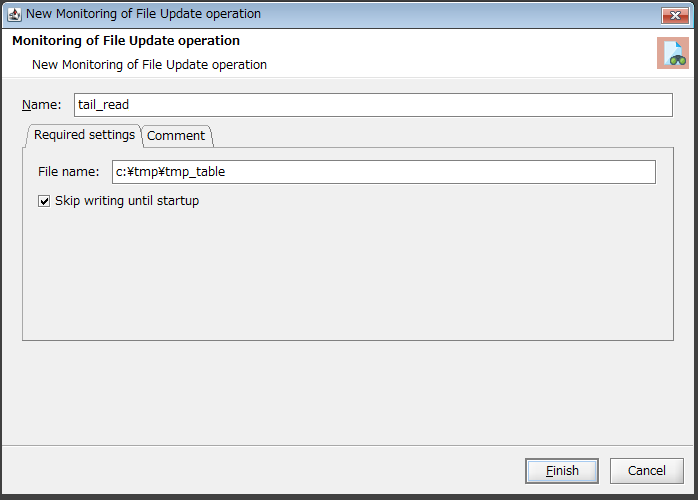698x500 pixels.
Task: Cancel the file update monitoring dialog
Action: tap(646, 471)
